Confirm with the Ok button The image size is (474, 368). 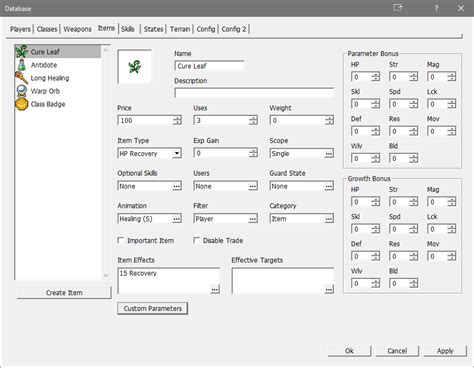coord(349,351)
